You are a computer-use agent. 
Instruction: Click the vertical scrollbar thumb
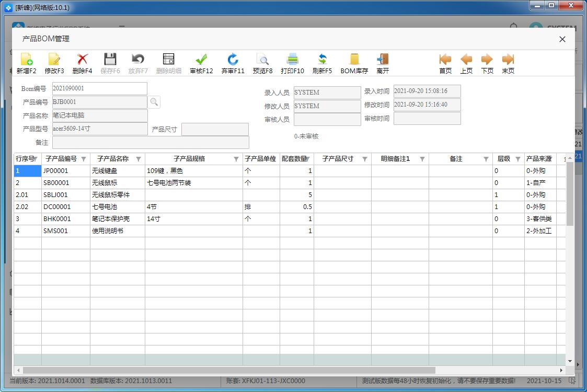click(x=570, y=194)
